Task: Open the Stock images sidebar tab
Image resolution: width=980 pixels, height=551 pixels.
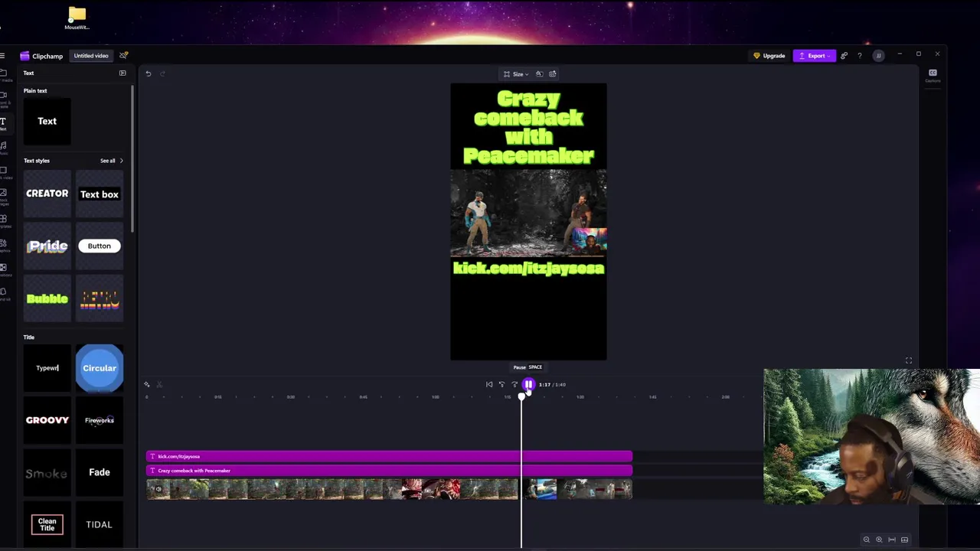Action: [x=3, y=196]
